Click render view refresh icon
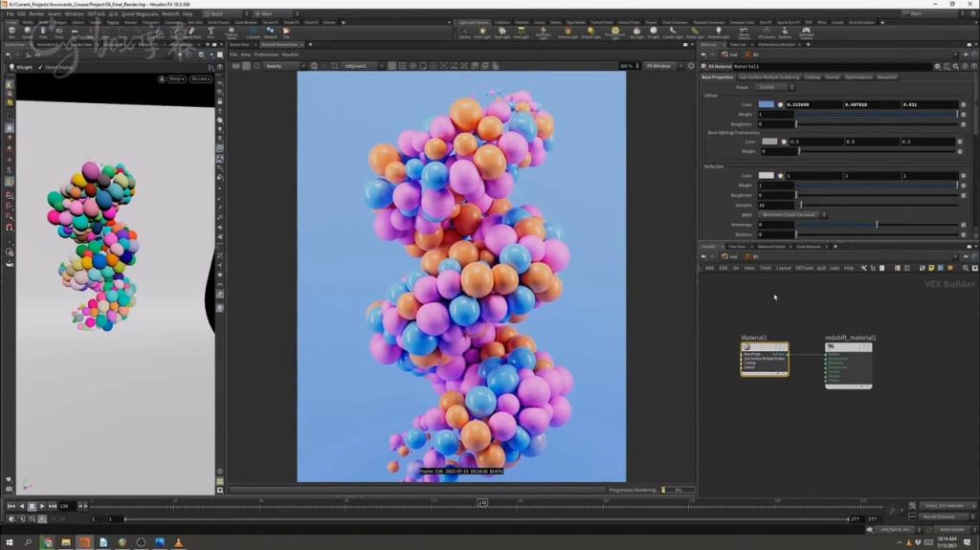Viewport: 980px width, 550px height. pyautogui.click(x=256, y=66)
